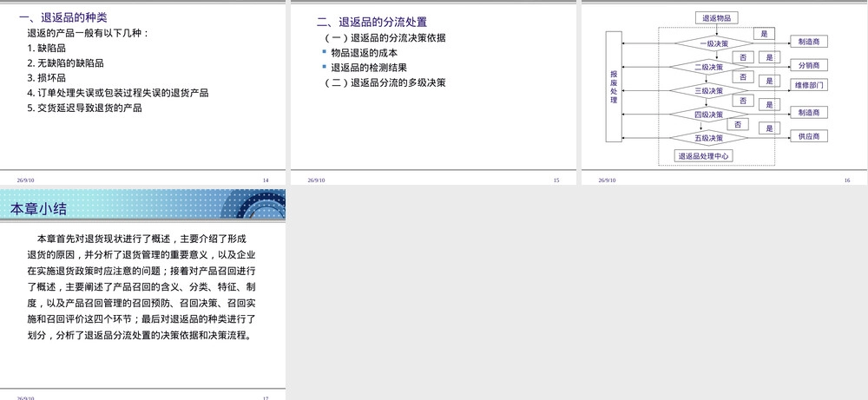868x400 pixels.
Task: Click the 一级决策 diamond
Action: click(x=714, y=43)
